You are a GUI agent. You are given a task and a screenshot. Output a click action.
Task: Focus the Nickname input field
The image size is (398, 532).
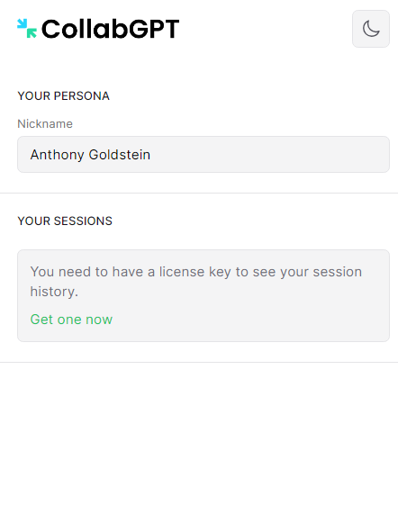click(x=204, y=154)
